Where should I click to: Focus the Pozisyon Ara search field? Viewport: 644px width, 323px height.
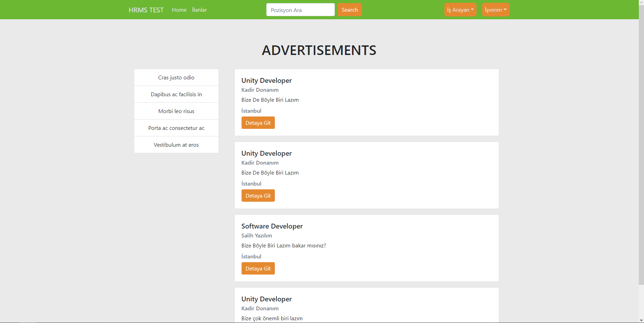[x=300, y=10]
